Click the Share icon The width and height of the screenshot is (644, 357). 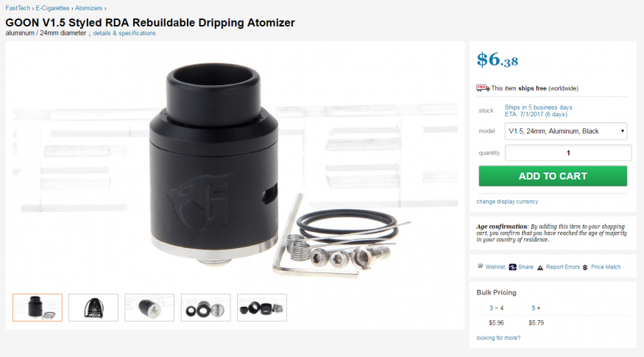[x=512, y=267]
